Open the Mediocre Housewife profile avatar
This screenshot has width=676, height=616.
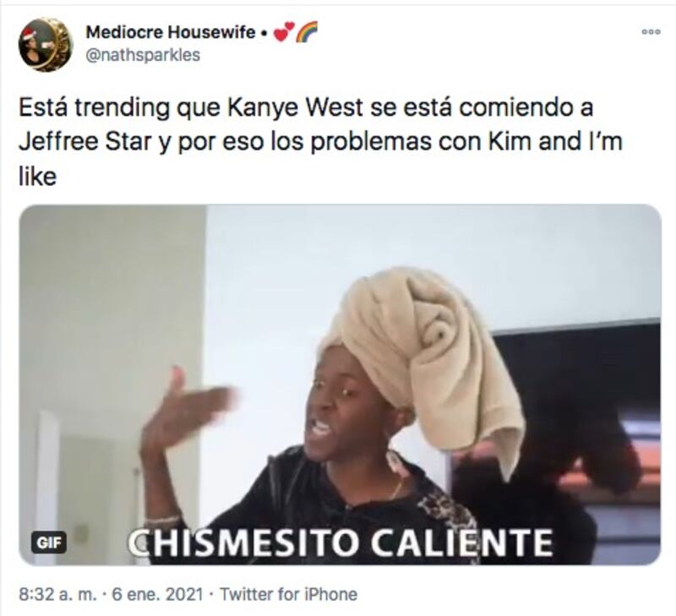[x=46, y=45]
